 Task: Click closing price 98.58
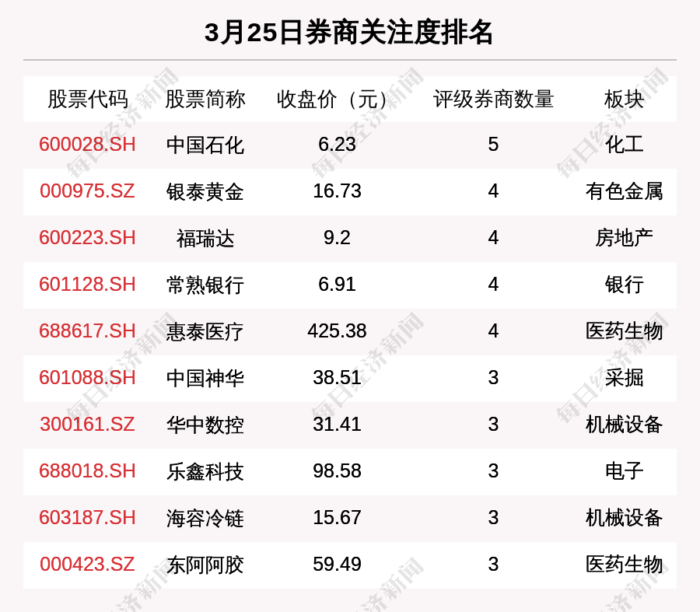337,471
